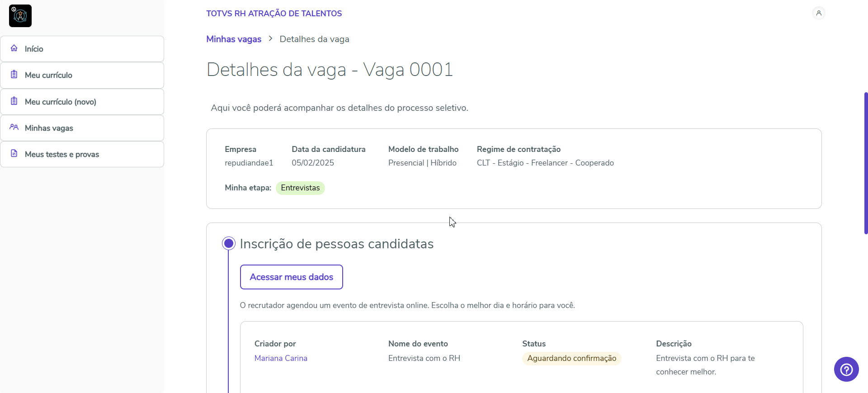Click the home icon beside Início

tap(14, 48)
